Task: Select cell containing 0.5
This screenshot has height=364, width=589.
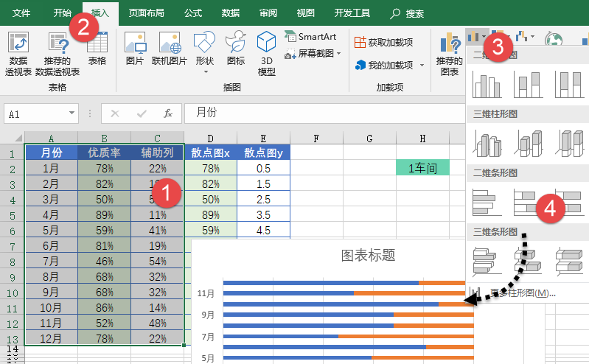Action: (263, 168)
